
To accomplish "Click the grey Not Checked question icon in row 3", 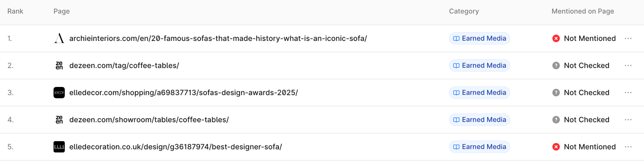I will [x=556, y=93].
